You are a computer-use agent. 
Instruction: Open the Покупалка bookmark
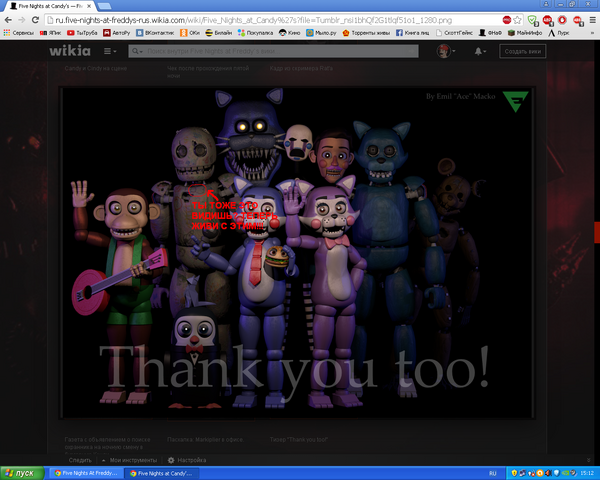255,33
